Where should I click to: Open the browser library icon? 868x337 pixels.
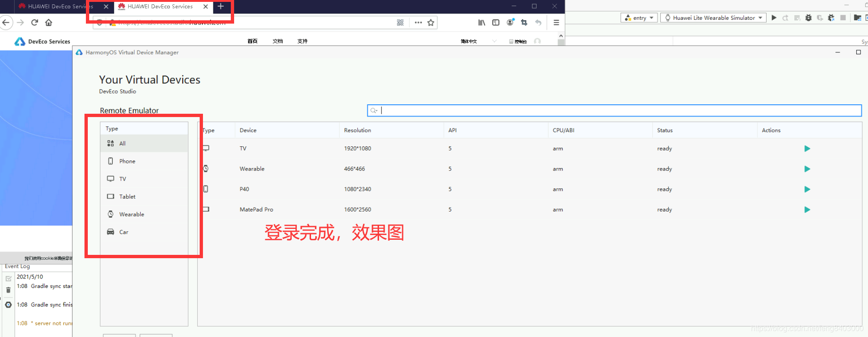(x=481, y=23)
